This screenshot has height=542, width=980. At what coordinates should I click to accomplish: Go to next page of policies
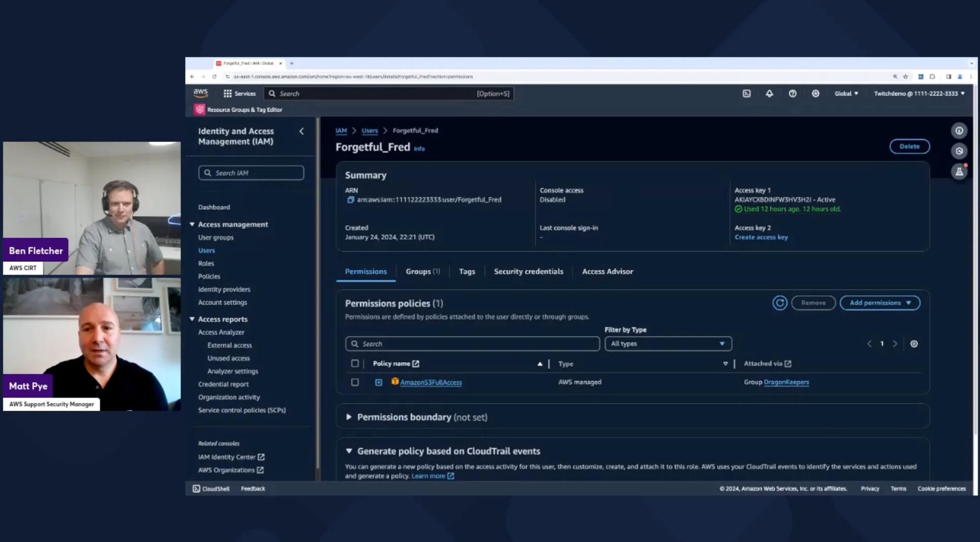coord(895,344)
